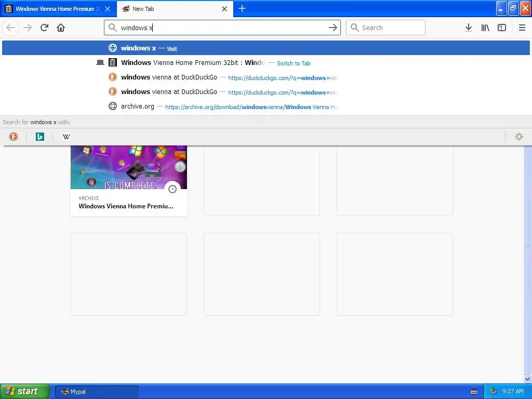Switch to Windows Vienna Home Premium tab
This screenshot has width=532, height=399.
click(x=58, y=8)
